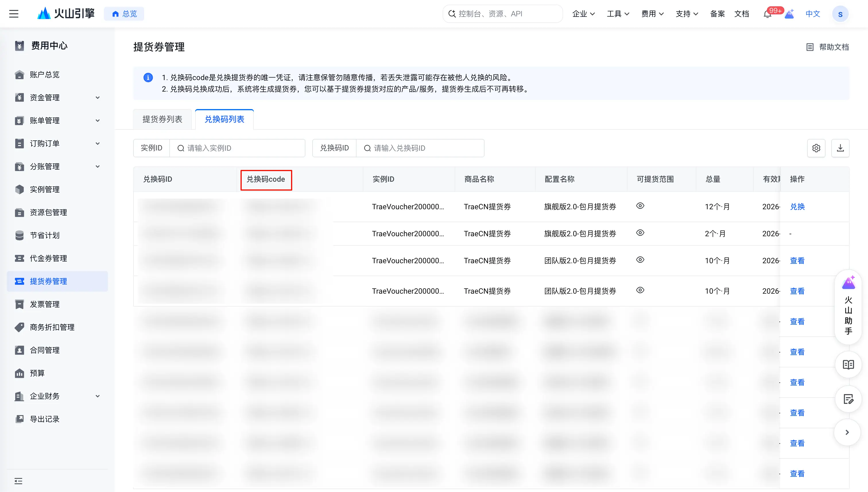Image resolution: width=868 pixels, height=492 pixels.
Task: Click the info icon in notice banner
Action: point(148,78)
